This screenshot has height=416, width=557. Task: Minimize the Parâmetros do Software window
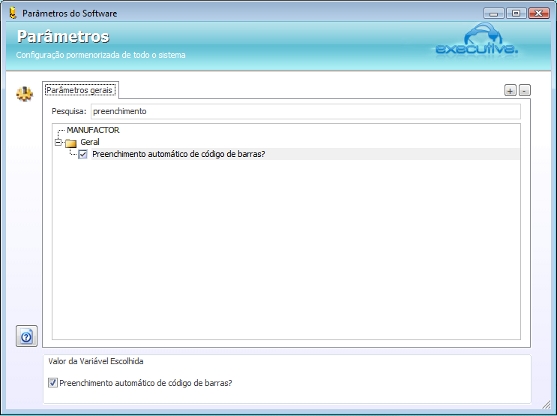pos(494,13)
